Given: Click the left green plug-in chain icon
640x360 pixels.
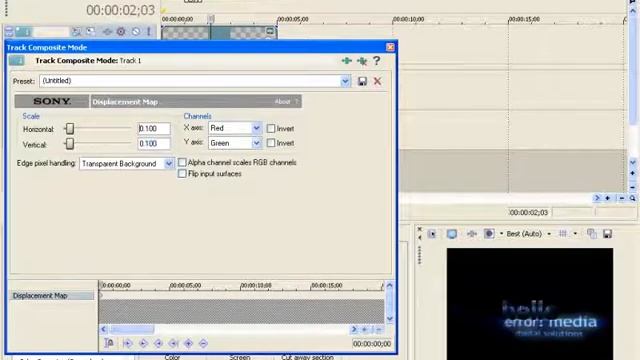Looking at the screenshot, I should coord(347,61).
